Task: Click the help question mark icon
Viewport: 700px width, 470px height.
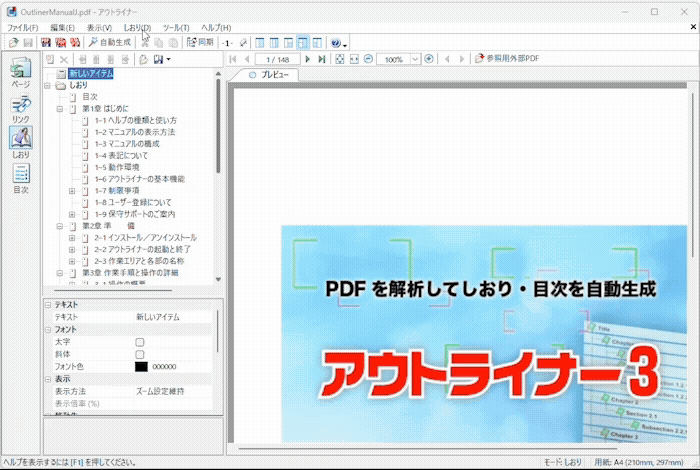Action: (x=334, y=43)
